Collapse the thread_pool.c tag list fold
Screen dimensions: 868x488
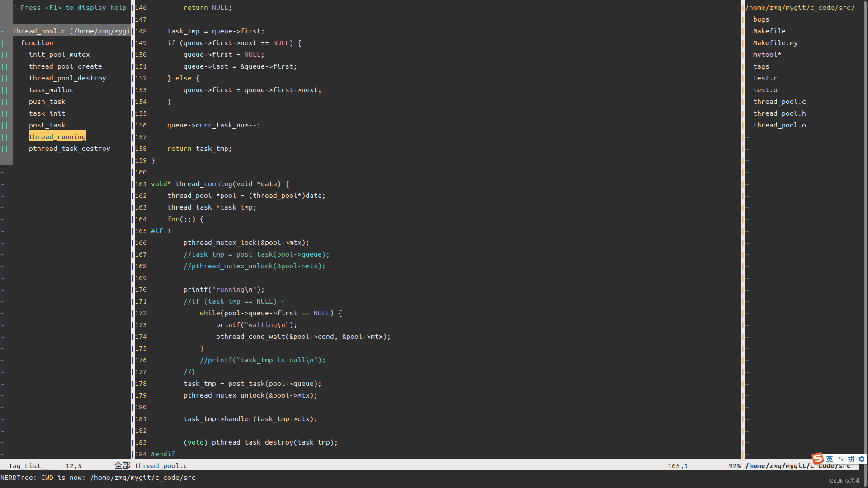2,31
